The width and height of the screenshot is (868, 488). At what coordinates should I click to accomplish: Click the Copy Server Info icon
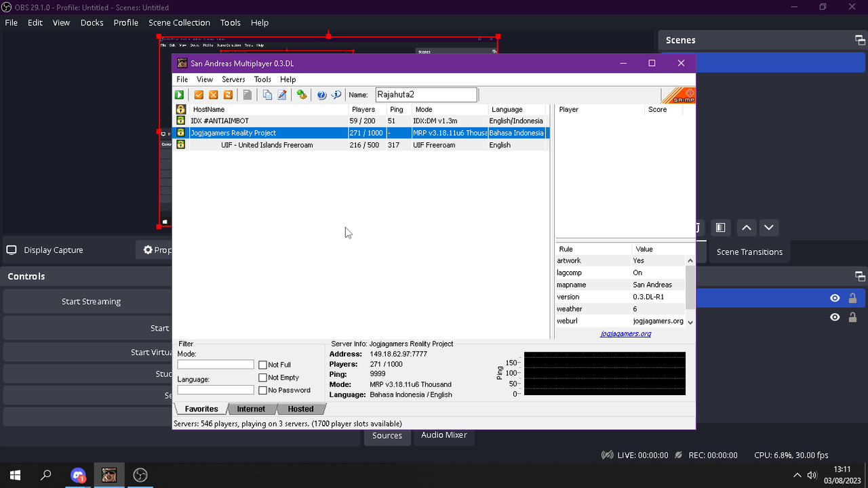[267, 95]
